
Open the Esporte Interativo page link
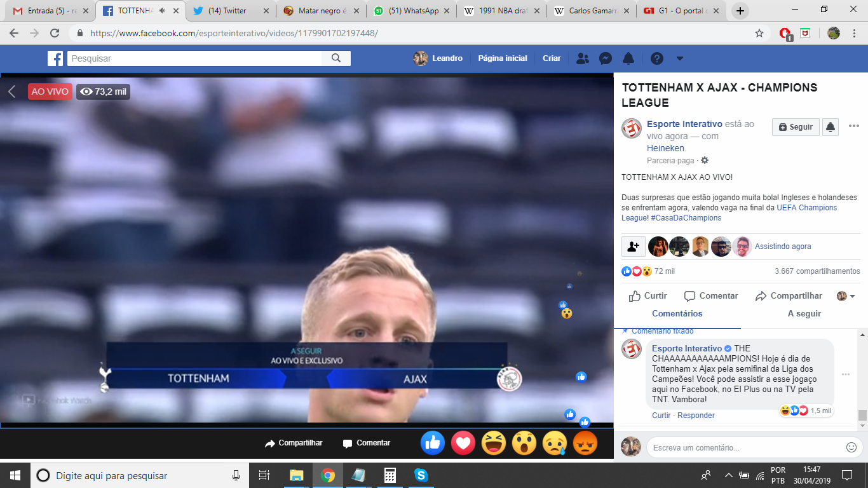[684, 124]
